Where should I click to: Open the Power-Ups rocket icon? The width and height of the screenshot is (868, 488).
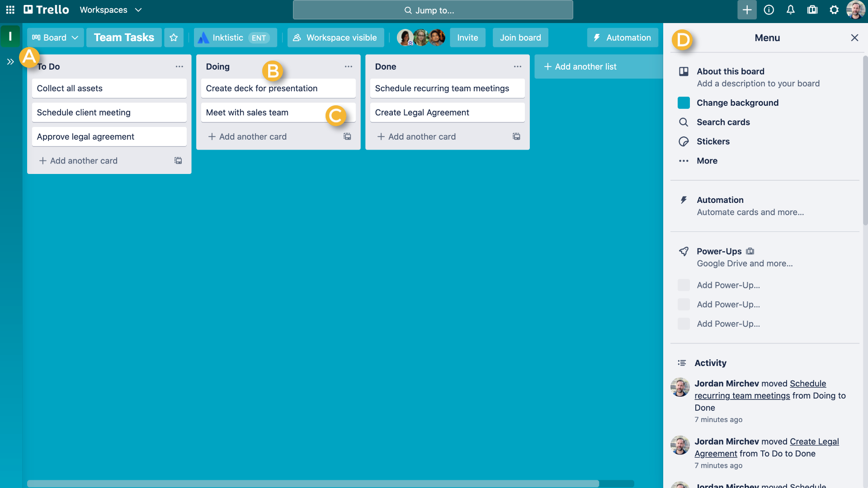click(x=684, y=251)
